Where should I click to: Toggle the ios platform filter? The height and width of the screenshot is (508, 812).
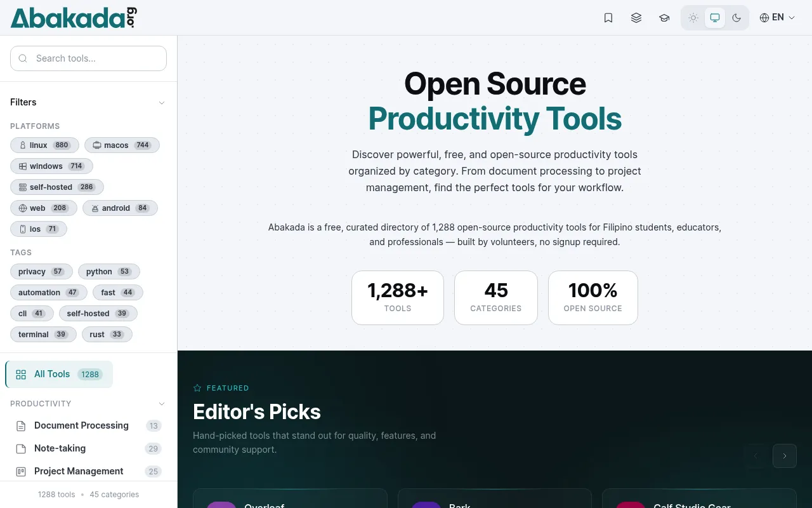click(39, 229)
